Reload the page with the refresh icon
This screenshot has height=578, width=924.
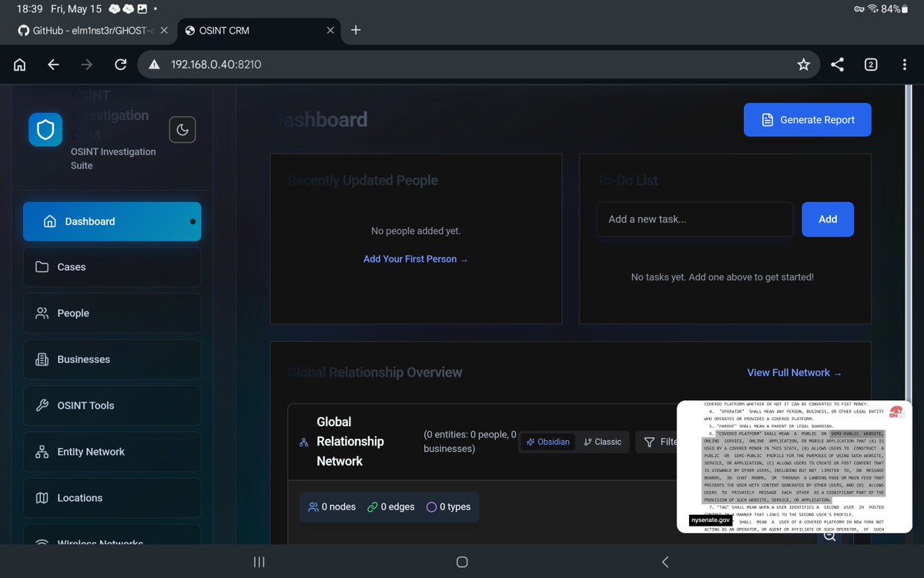(x=120, y=65)
